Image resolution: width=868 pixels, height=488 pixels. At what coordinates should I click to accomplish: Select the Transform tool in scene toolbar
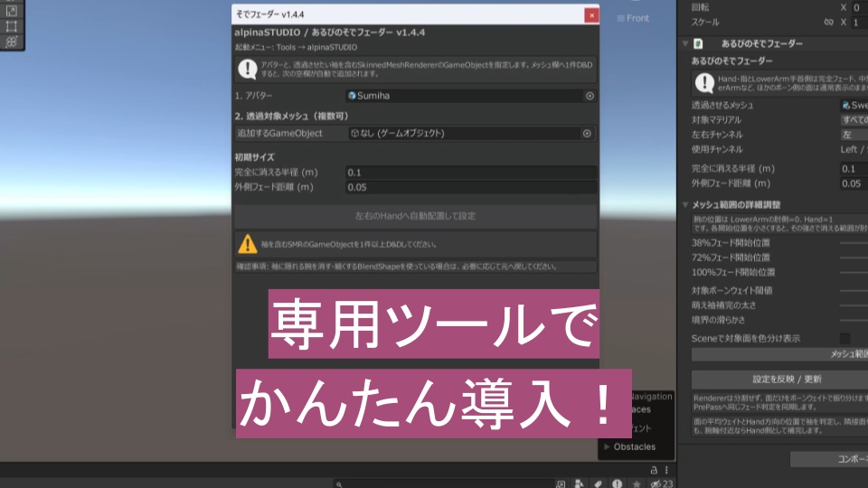point(11,42)
